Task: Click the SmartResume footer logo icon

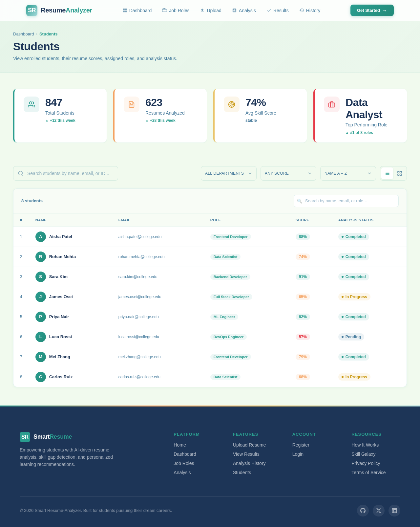Action: click(x=25, y=437)
